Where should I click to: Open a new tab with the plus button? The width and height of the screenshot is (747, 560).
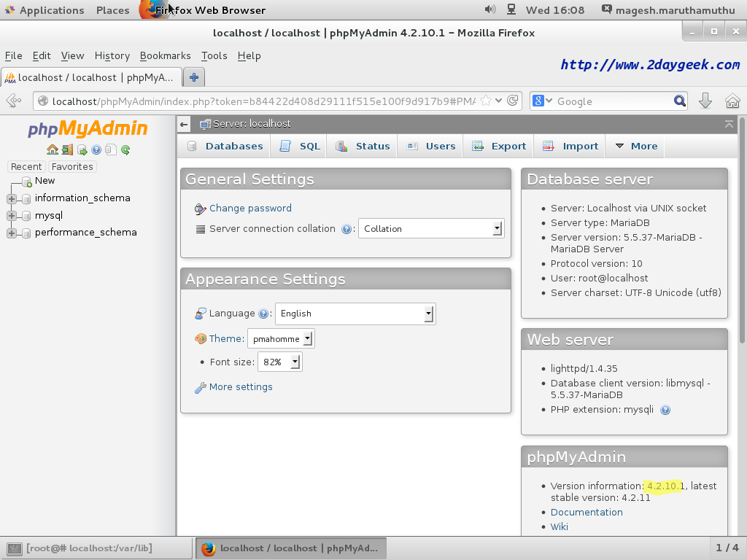coord(194,77)
